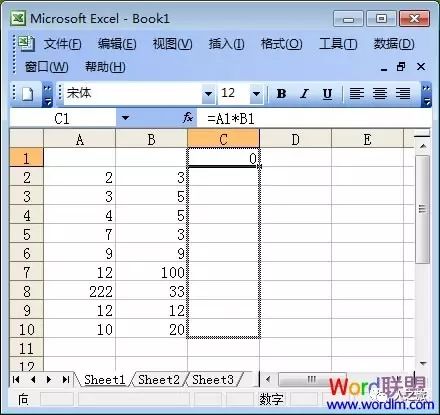Switch to Sheet2 tab
This screenshot has height=415, width=440.
coord(159,380)
